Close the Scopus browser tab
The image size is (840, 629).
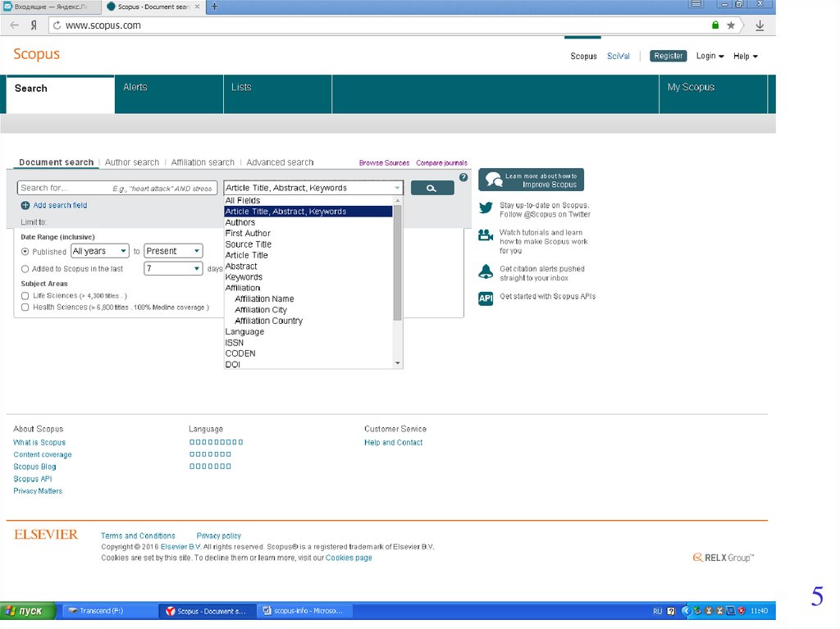(x=197, y=7)
